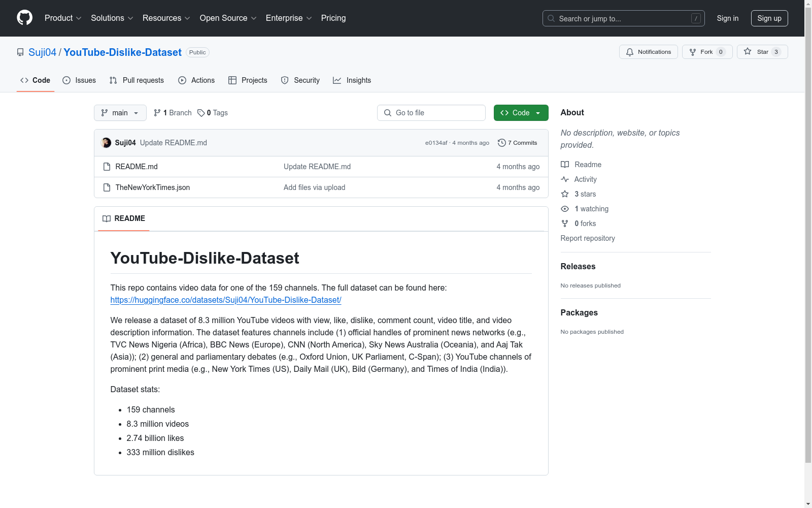Open the TheNewYorkTimes.json file
This screenshot has height=508, width=812.
click(153, 187)
